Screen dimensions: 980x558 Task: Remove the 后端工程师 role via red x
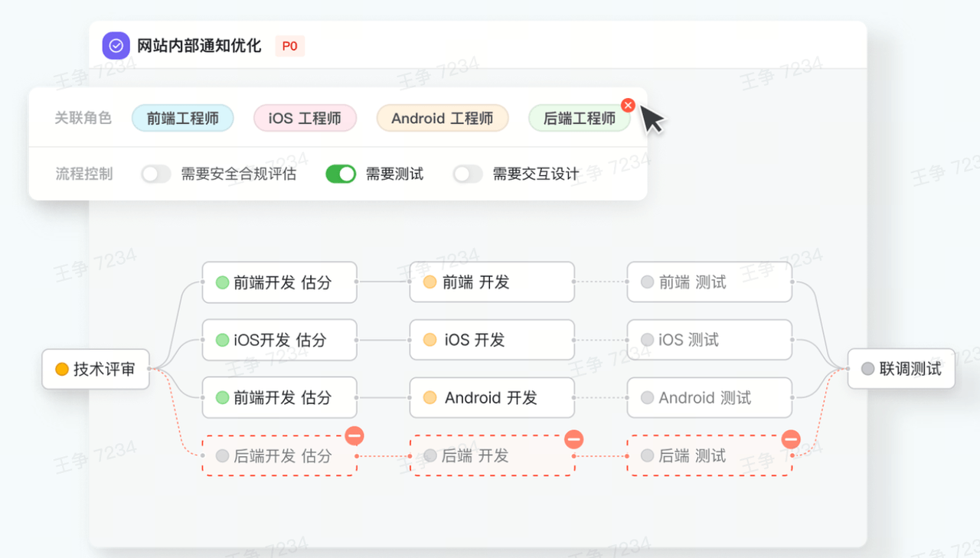coord(628,106)
